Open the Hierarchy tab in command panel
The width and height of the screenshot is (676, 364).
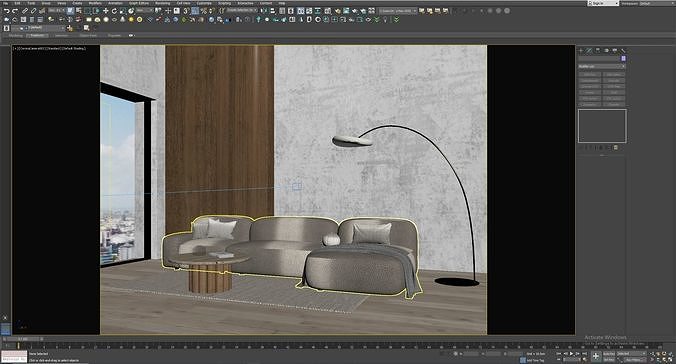(598, 50)
